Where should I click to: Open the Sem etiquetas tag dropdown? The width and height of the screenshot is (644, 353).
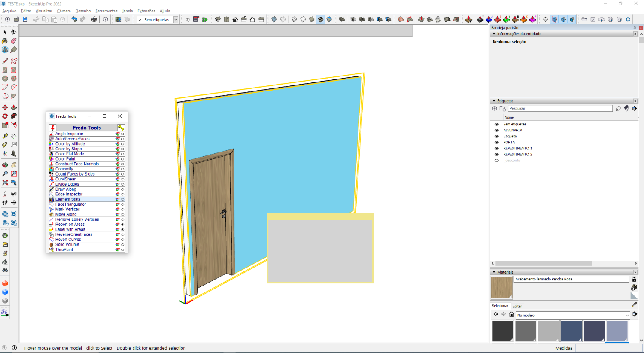[176, 19]
